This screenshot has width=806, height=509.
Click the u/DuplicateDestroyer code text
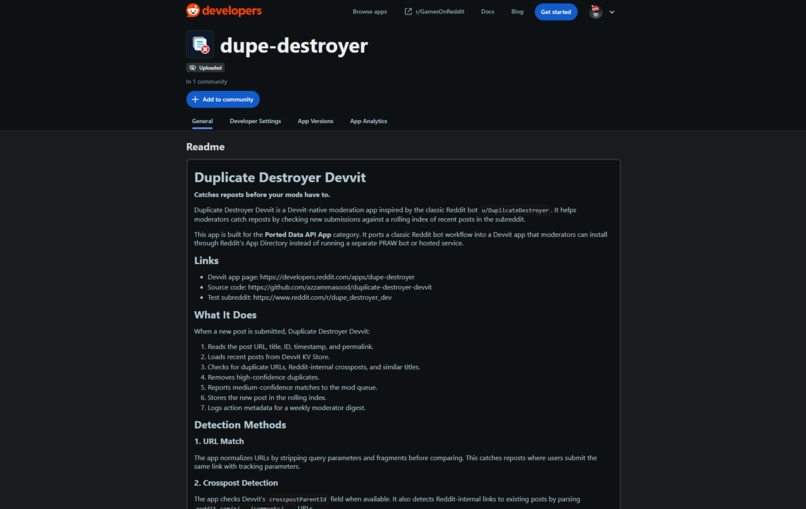pyautogui.click(x=515, y=210)
